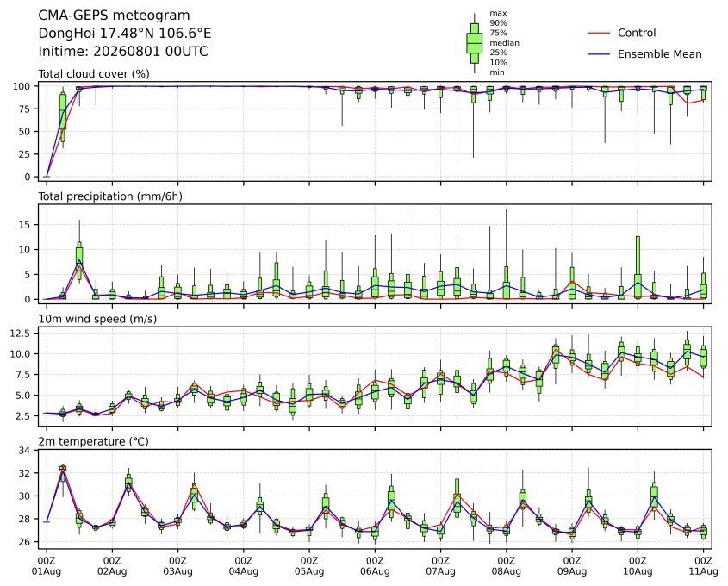Click the "Ensemble Mean" legend label
The height and width of the screenshot is (586, 728).
coord(659,54)
